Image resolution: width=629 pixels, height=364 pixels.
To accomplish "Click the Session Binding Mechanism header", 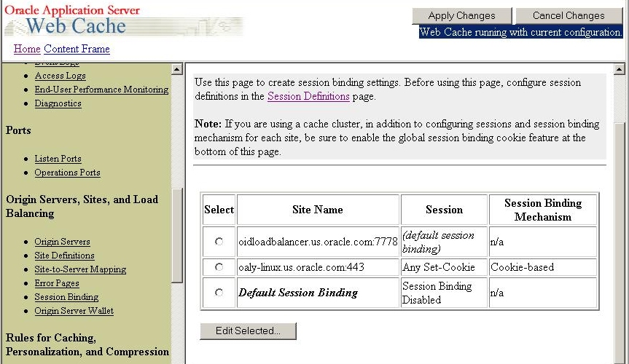I will click(542, 210).
